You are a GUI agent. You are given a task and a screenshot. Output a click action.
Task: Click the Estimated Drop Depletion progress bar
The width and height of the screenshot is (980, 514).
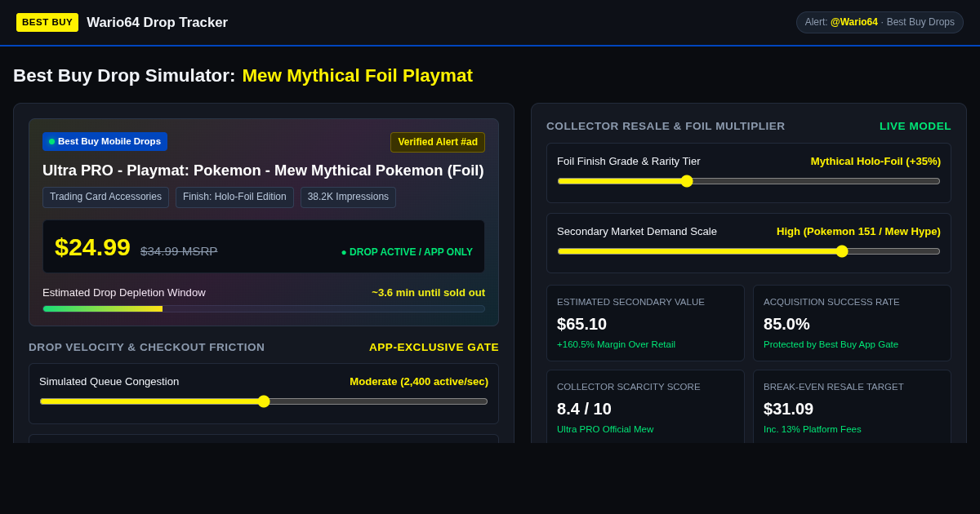click(x=264, y=308)
